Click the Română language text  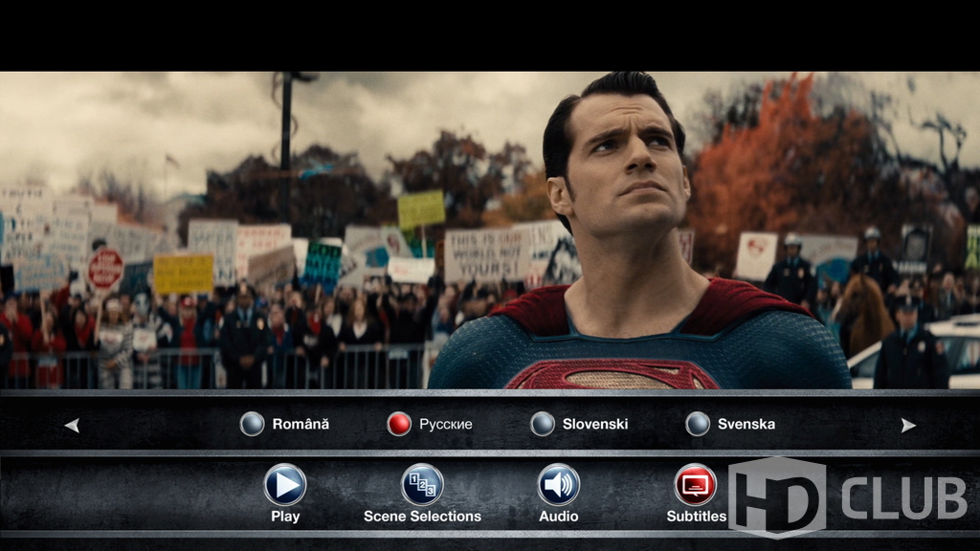pos(301,424)
